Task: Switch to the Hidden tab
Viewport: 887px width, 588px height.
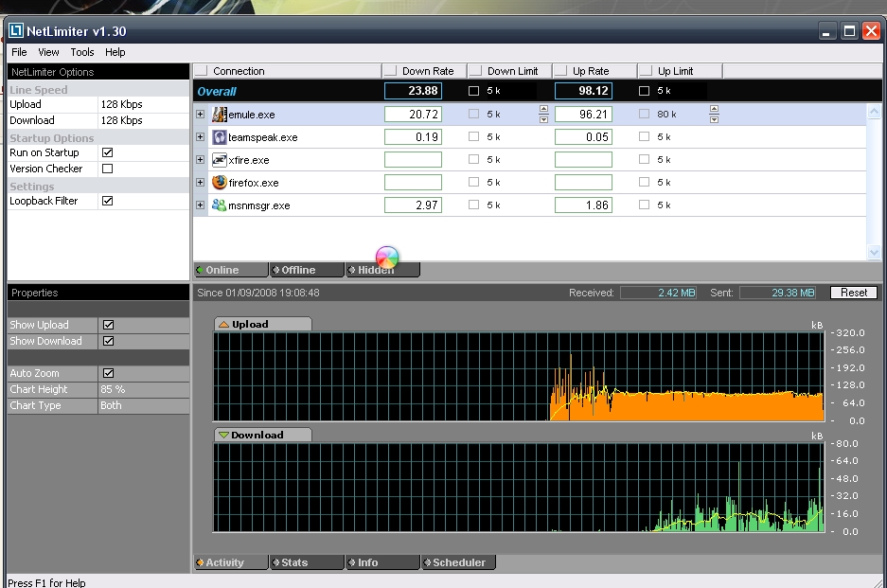Action: [383, 270]
